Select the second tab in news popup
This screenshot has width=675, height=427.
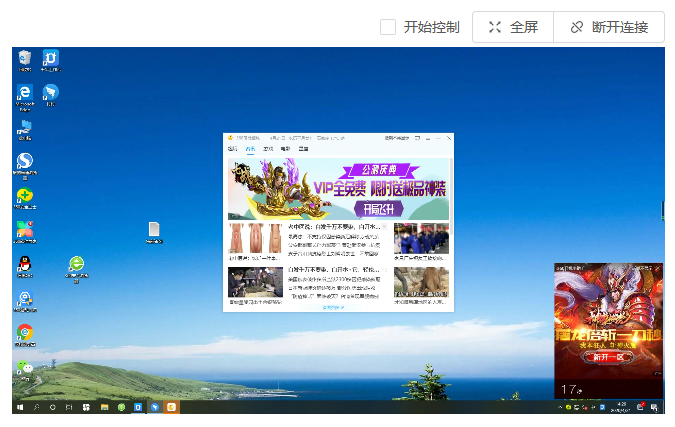point(250,149)
